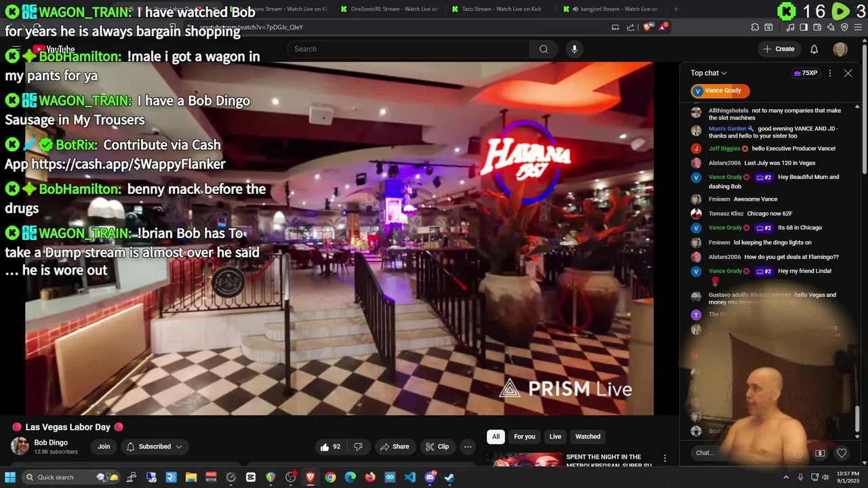Click in the YouTube Search field
Screen dimensions: 868x488
409,49
